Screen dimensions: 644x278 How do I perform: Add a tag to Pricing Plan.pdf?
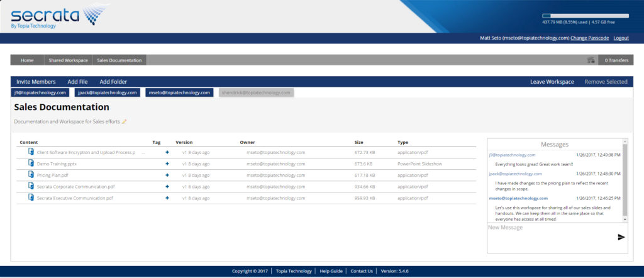pyautogui.click(x=167, y=175)
